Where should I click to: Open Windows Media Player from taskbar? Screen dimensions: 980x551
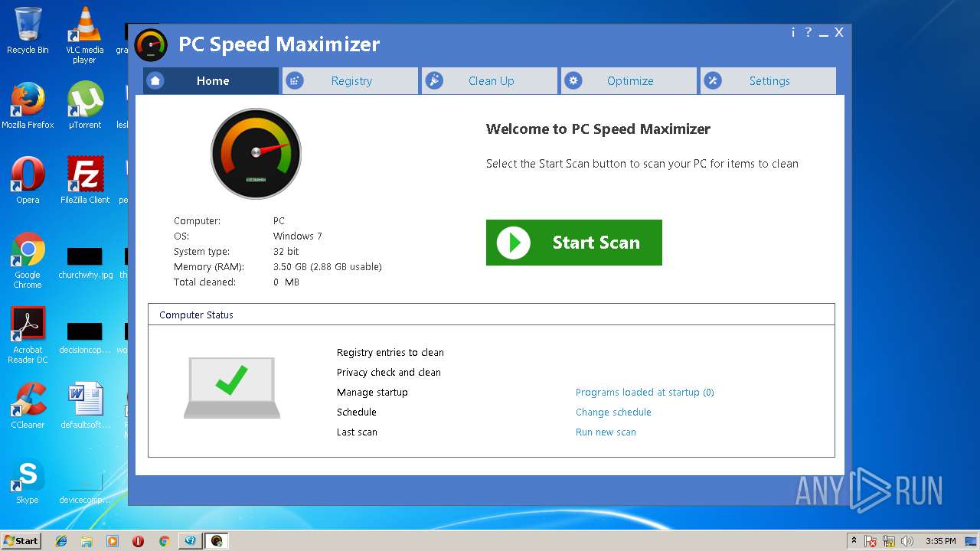(x=113, y=541)
